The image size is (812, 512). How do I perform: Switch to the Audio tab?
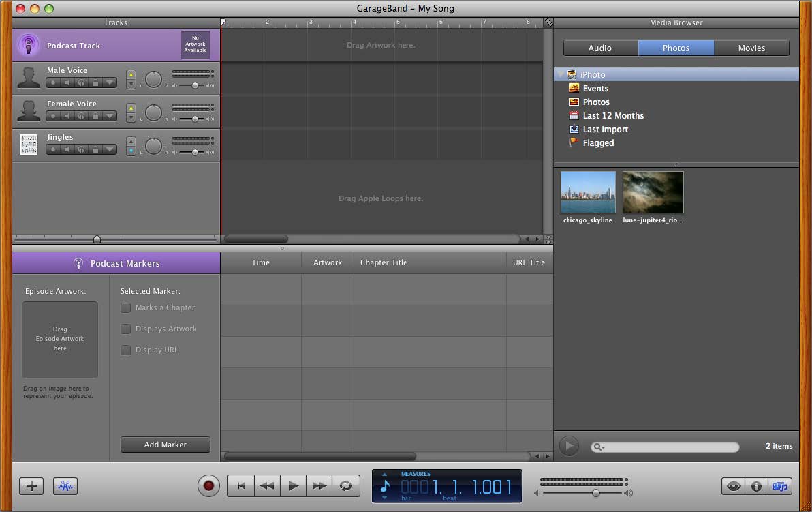pos(600,48)
